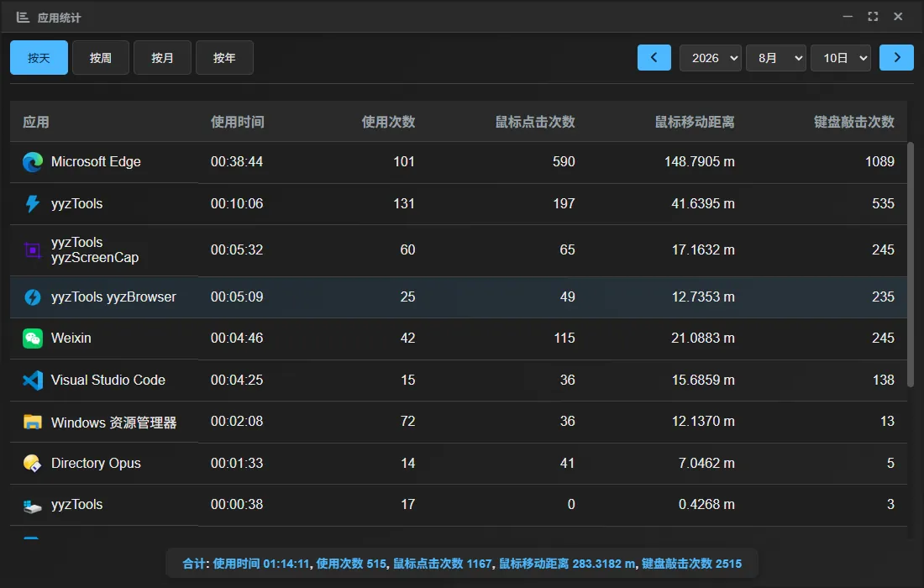Image resolution: width=924 pixels, height=588 pixels.
Task: Click the 合计 totals summary bar
Action: point(462,564)
